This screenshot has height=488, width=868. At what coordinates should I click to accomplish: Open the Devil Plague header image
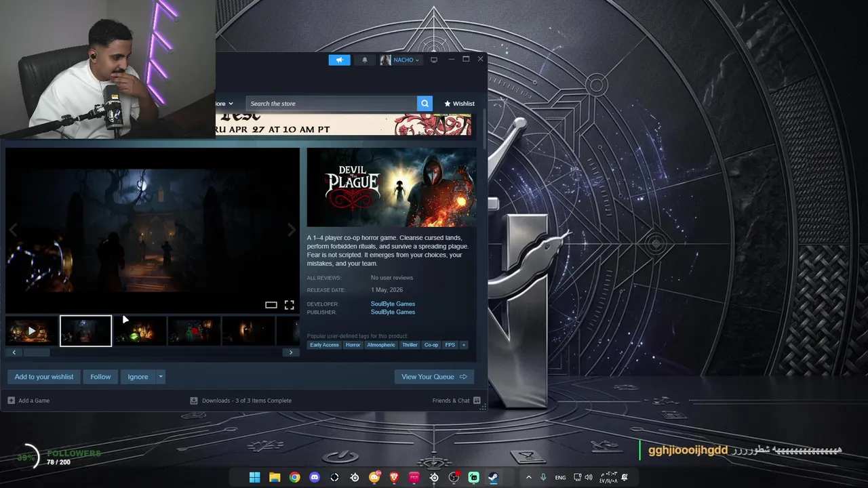pos(391,188)
